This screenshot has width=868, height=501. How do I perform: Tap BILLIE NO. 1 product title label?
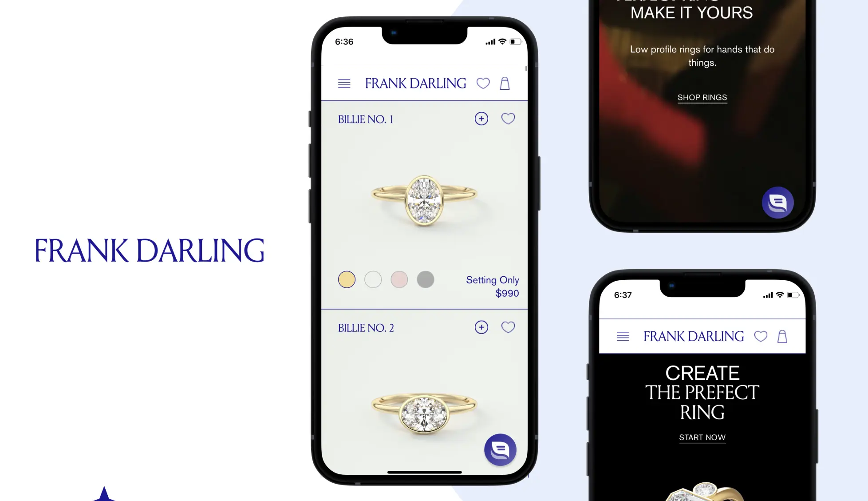[x=366, y=119]
